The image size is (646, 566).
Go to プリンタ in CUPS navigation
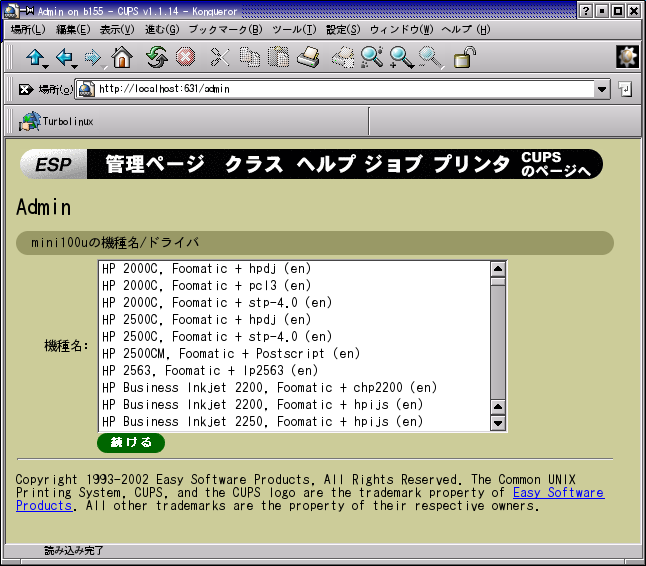[x=472, y=164]
